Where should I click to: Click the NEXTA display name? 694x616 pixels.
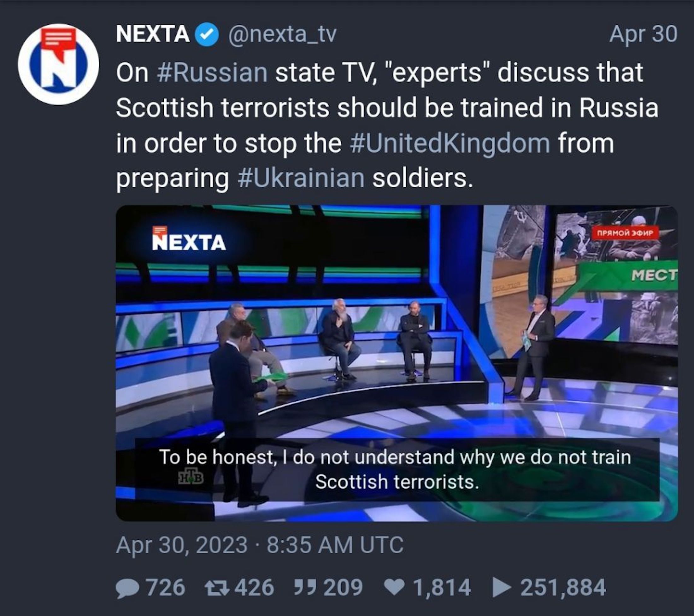tap(153, 34)
